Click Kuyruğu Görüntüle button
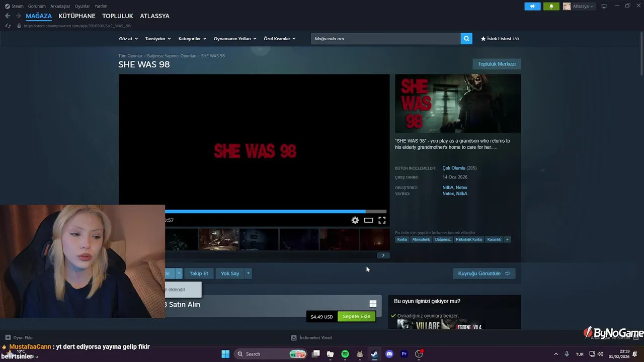Screen dimensions: 644x362 (x=484, y=274)
